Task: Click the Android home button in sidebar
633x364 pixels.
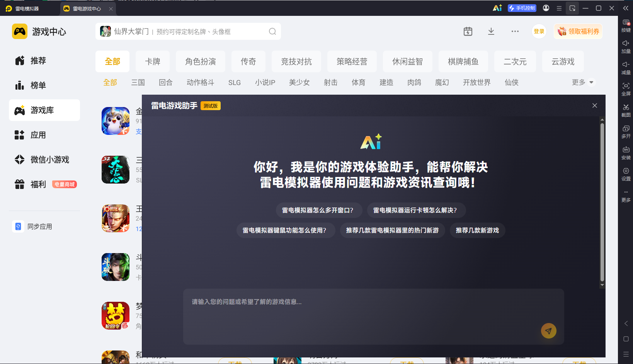Action: (626, 339)
